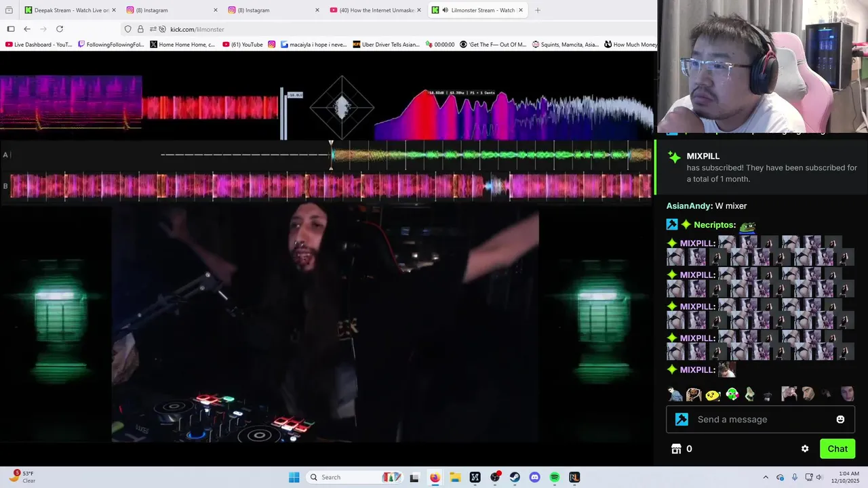Open macaiyla i hope i neve bookmark
This screenshot has width=868, height=488.
tap(313, 45)
